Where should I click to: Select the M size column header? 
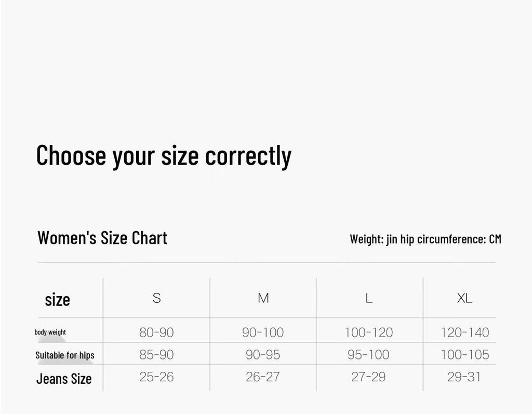[263, 298]
